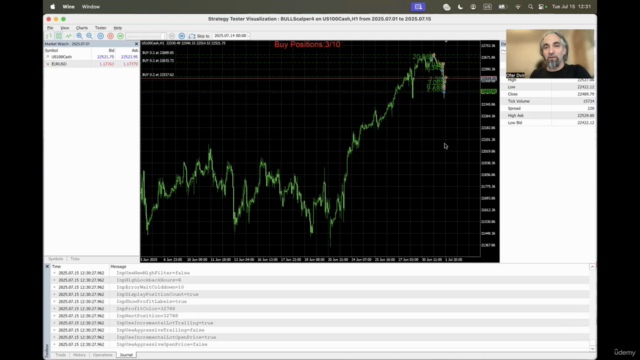Switch to the Symbols tab

coord(56,259)
